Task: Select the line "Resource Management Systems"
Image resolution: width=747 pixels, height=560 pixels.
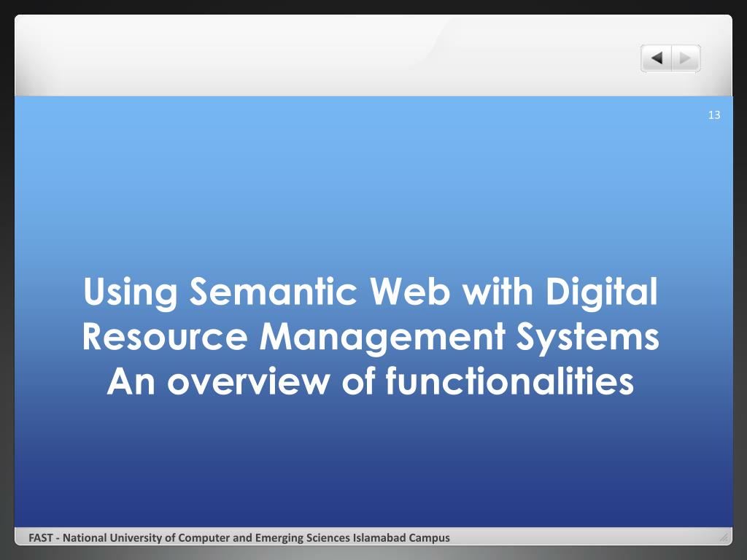Action: [x=370, y=337]
